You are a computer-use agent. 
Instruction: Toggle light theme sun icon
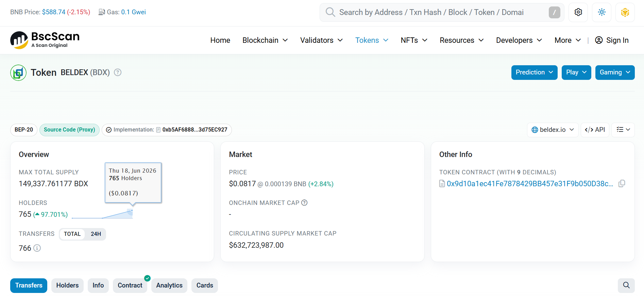click(602, 12)
